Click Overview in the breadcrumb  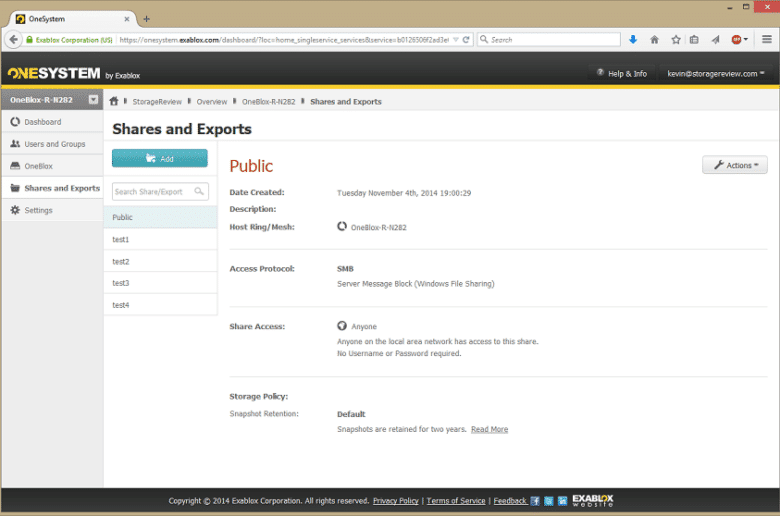pyautogui.click(x=211, y=102)
